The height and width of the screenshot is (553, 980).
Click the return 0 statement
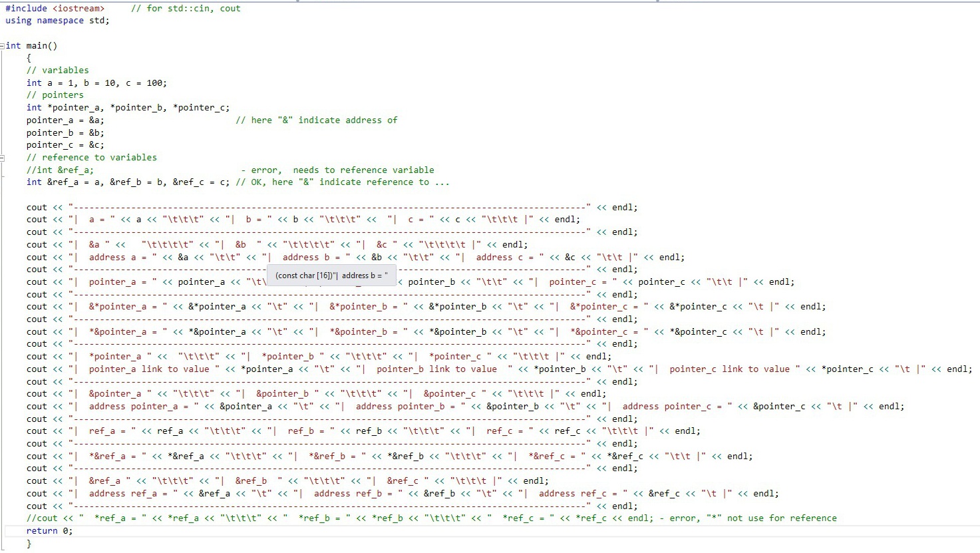(47, 530)
